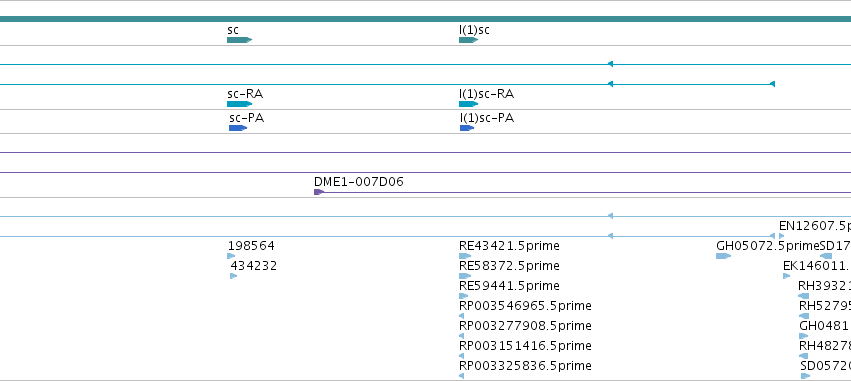Select the DME1-007D06 purple feature start

point(319,192)
